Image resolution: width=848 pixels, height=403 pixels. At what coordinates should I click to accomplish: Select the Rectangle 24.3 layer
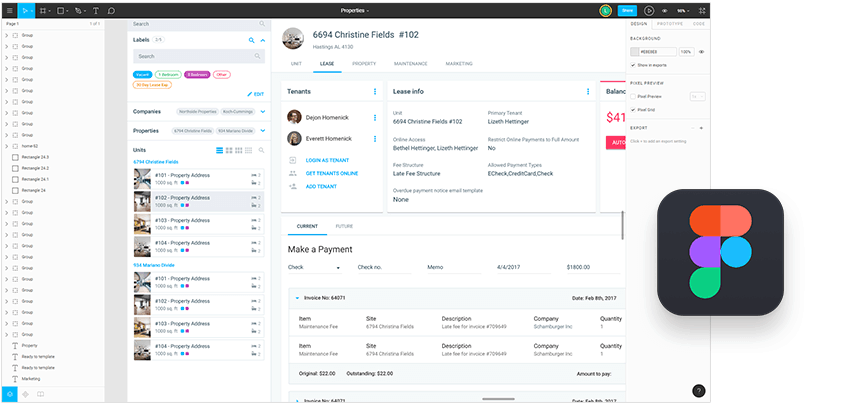(x=35, y=157)
